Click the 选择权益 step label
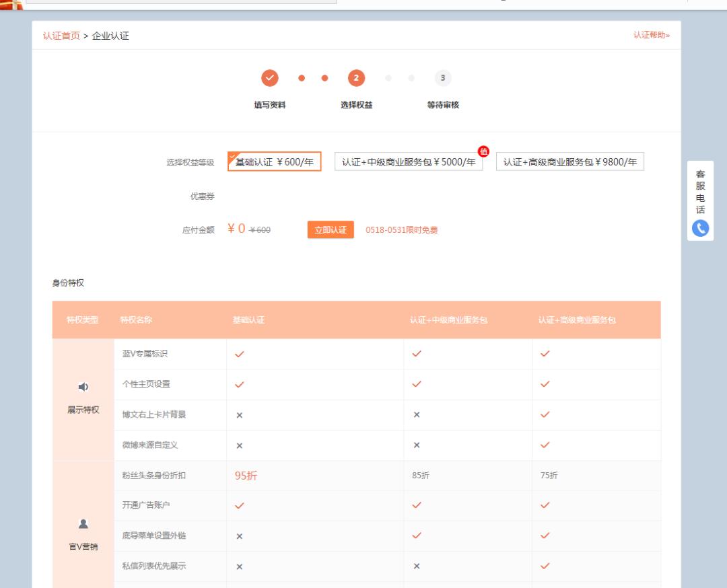Image resolution: width=727 pixels, height=588 pixels. tap(356, 105)
